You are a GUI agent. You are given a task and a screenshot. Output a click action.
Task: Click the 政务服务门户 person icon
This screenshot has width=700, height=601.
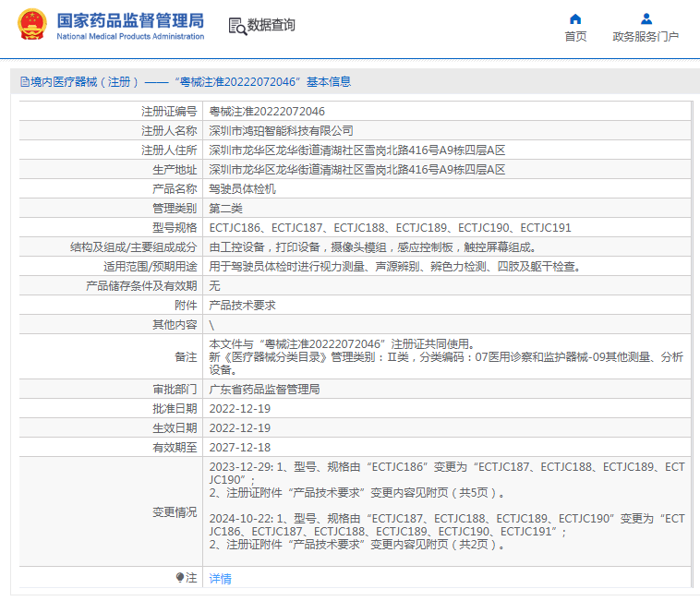coord(646,19)
